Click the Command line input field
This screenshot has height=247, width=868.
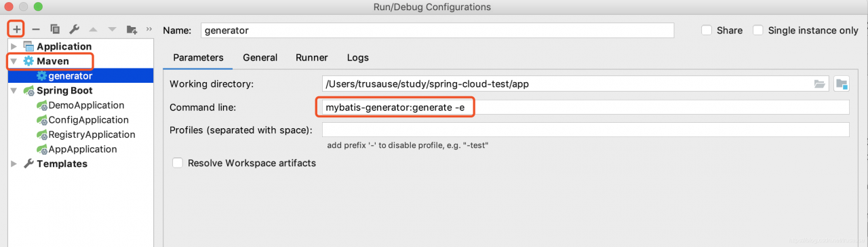pos(586,107)
